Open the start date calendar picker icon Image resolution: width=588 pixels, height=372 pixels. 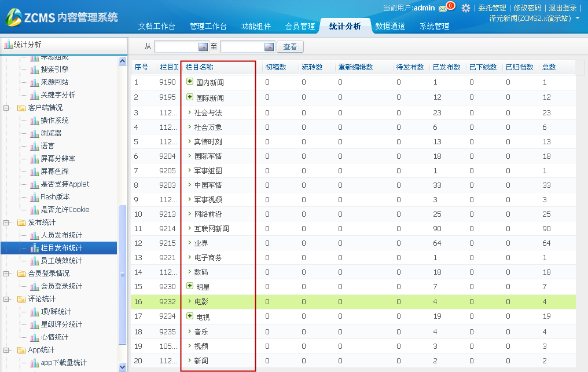click(203, 47)
